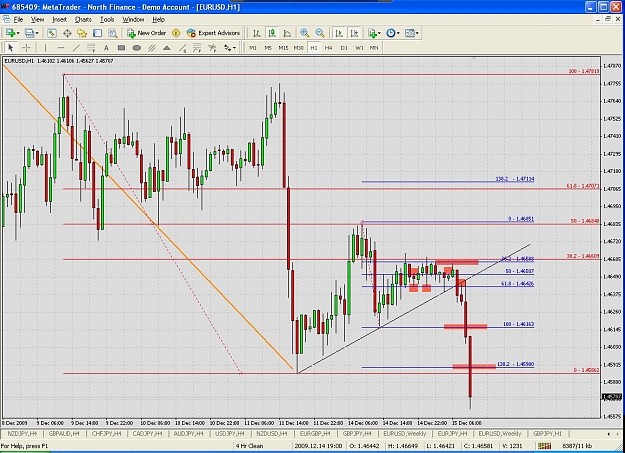Select the Ellipse shape tool

(136, 48)
